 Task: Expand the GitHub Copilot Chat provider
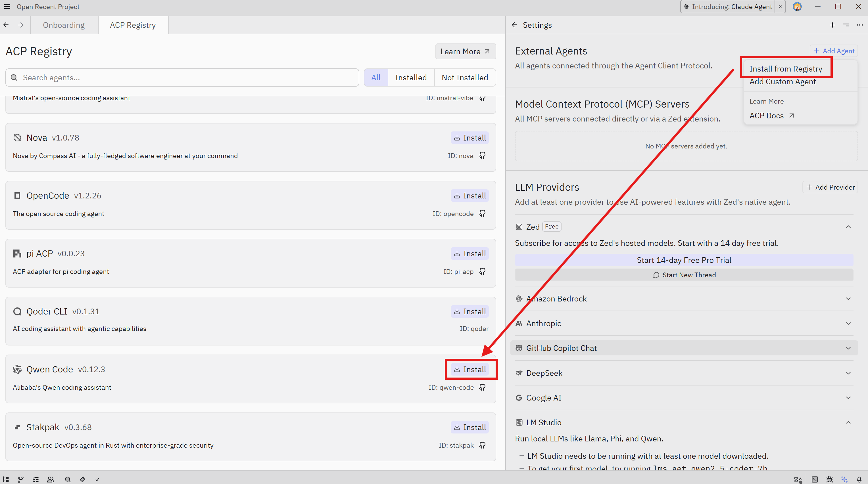(x=684, y=348)
